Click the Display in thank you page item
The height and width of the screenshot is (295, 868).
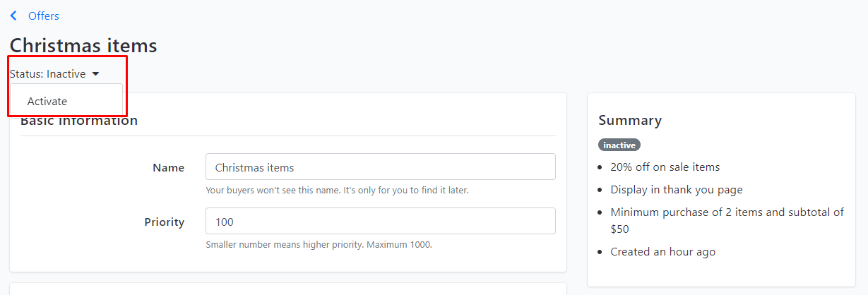(x=677, y=190)
